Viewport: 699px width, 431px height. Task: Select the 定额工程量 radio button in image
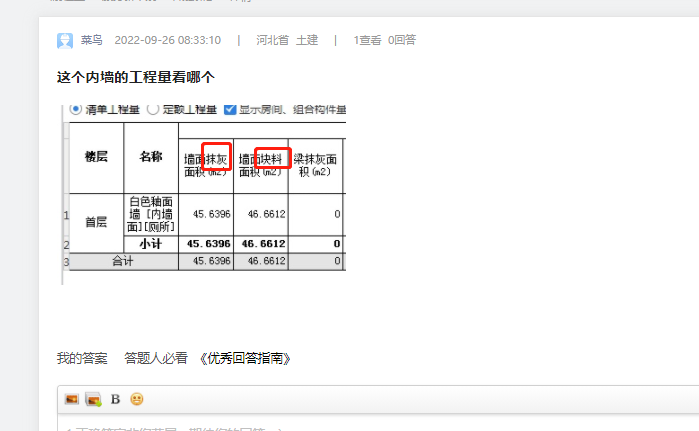(153, 109)
